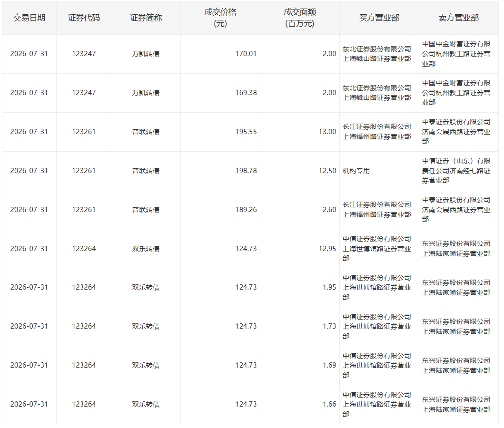Select buyer 东北证券上海峨山路 in the 169.38 row

[377, 93]
